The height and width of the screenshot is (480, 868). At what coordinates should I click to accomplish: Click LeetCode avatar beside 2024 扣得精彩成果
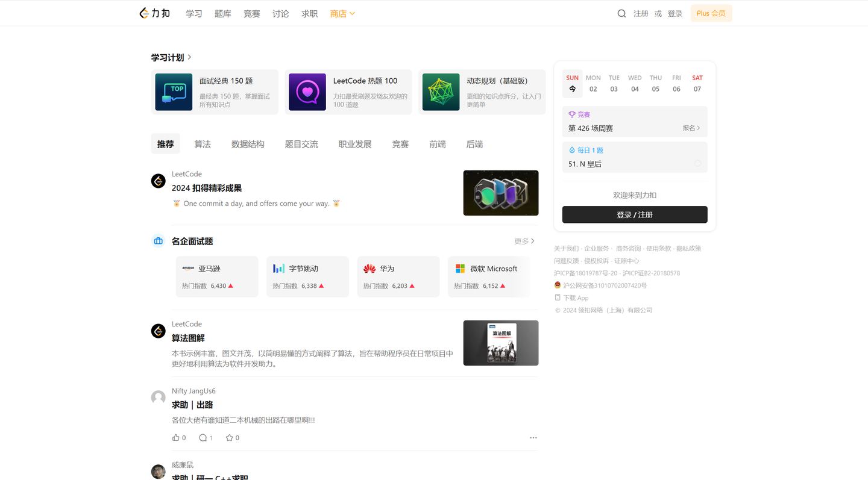click(x=159, y=181)
